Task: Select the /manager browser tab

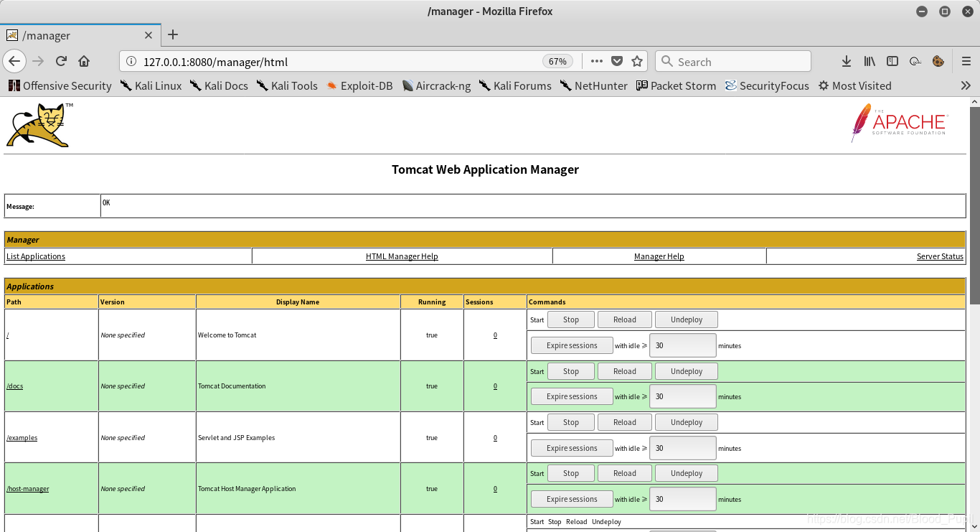Action: (80, 35)
